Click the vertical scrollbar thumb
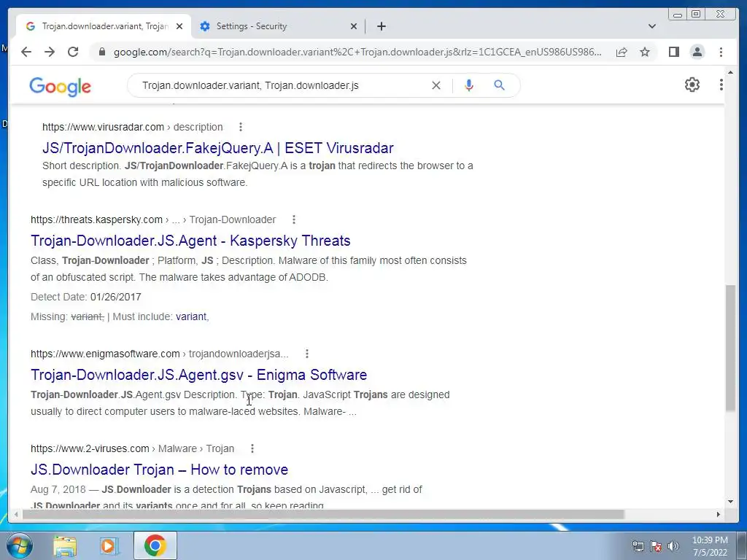The height and width of the screenshot is (560, 747). point(730,348)
